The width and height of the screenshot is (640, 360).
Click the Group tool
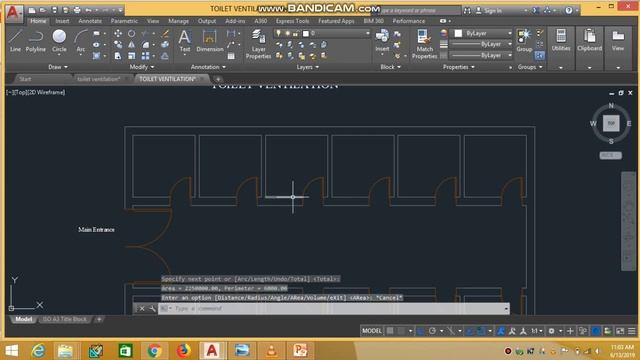[524, 41]
